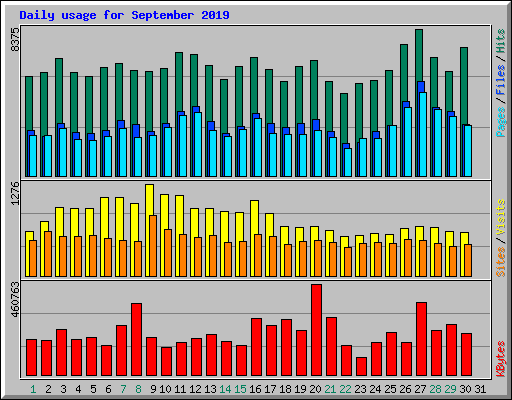
Task: Click day 30 on the date axis
Action: point(465,389)
